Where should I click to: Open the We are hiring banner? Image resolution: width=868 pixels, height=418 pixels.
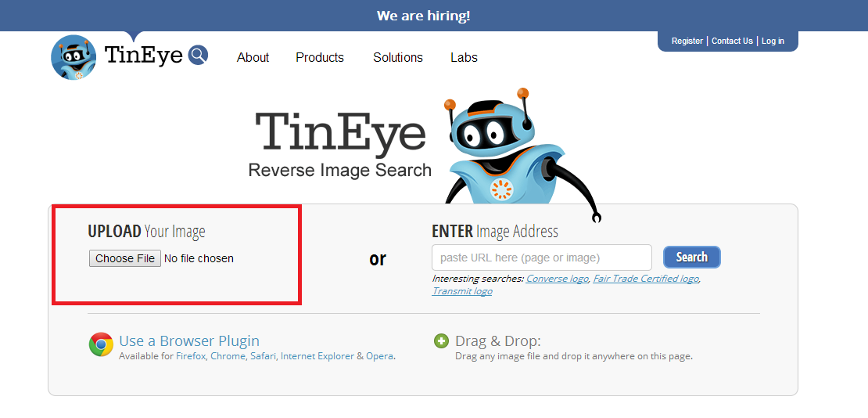(x=424, y=16)
